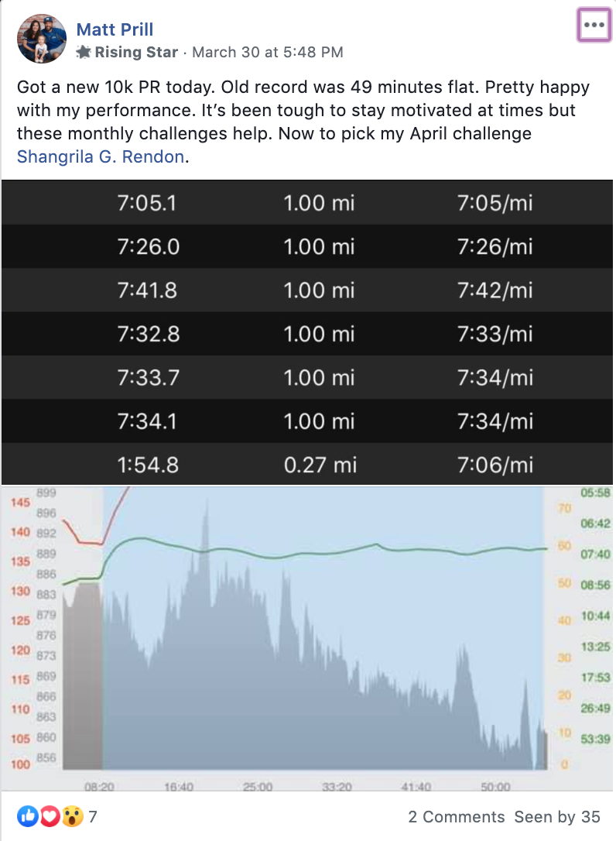Open the mile splits table image
This screenshot has height=841, width=616.
coord(307,332)
